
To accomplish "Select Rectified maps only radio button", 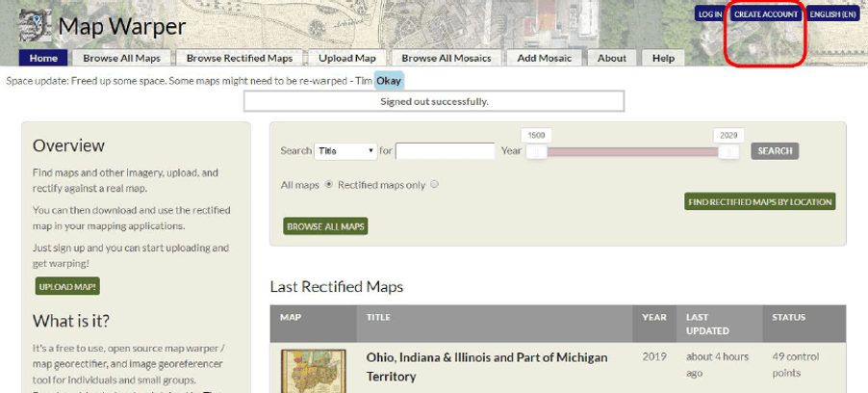I will pos(435,184).
